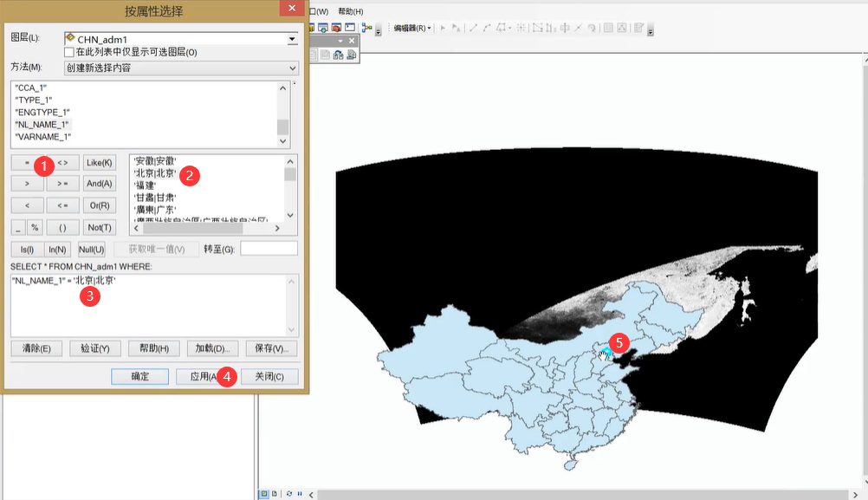Screen dimensions: 868x500
Task: Open the 帮助(H) Help menu
Action: (351, 11)
